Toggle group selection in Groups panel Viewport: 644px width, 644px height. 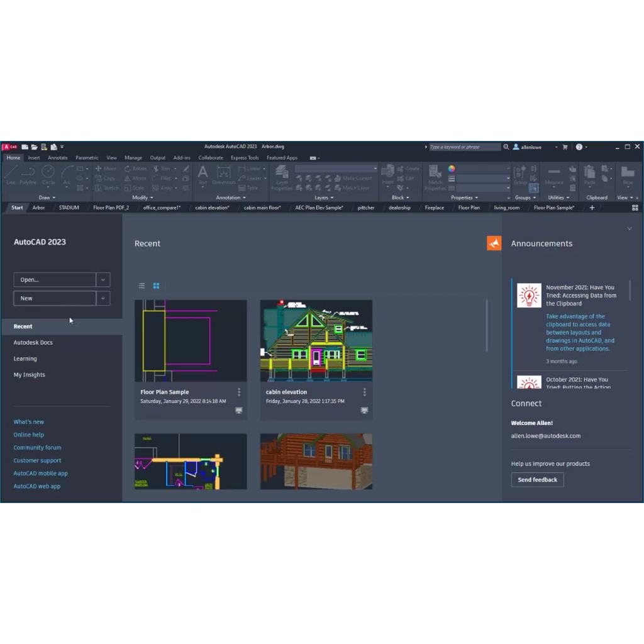[533, 188]
